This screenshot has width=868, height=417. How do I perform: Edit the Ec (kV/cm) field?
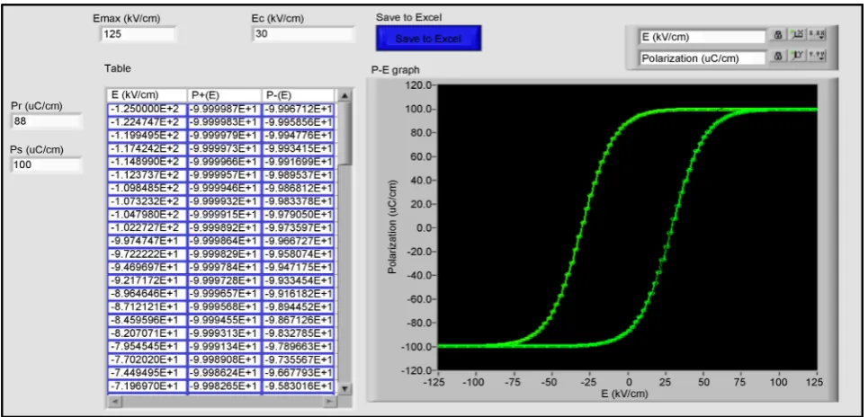(x=303, y=34)
